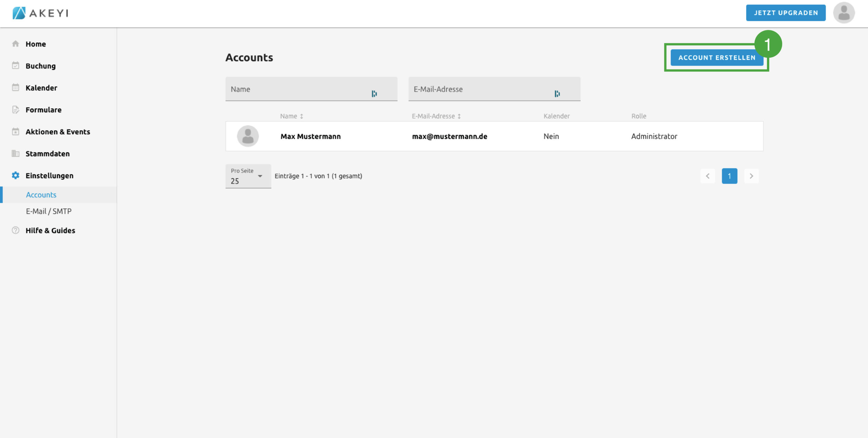Open the E-Mail / SMTP settings item
Image resolution: width=868 pixels, height=438 pixels.
pyautogui.click(x=49, y=211)
